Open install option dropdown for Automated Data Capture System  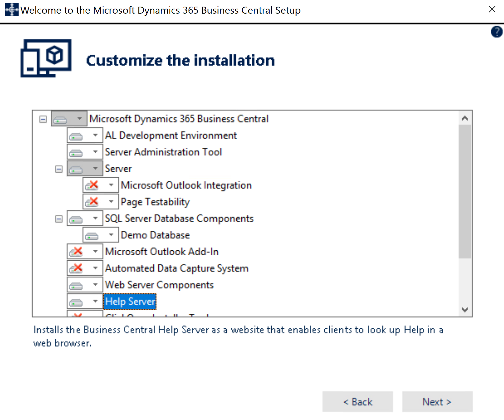(95, 268)
